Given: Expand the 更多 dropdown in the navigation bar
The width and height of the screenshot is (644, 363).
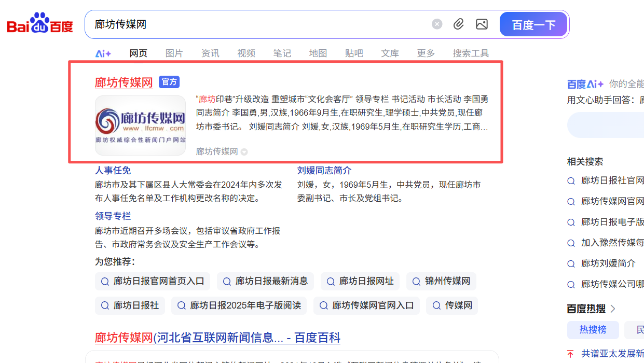Looking at the screenshot, I should [x=425, y=52].
